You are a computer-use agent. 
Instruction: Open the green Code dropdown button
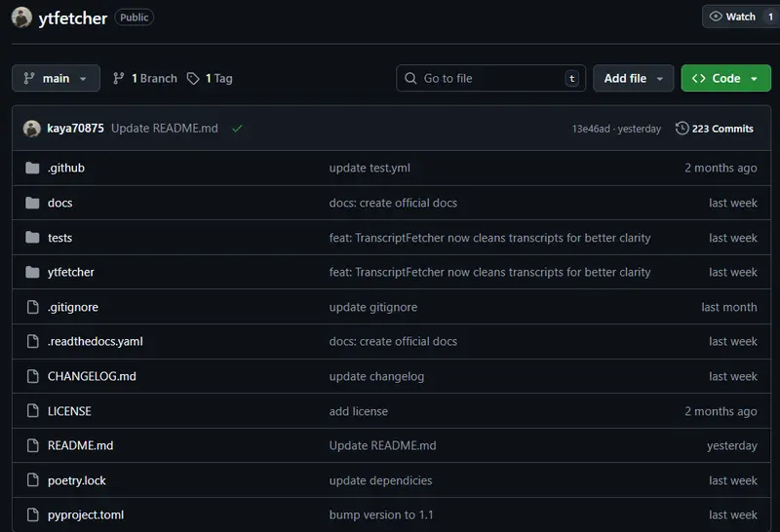(x=725, y=78)
